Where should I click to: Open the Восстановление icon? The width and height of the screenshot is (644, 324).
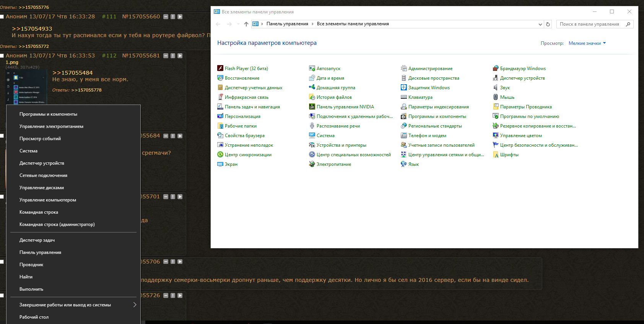pyautogui.click(x=220, y=78)
